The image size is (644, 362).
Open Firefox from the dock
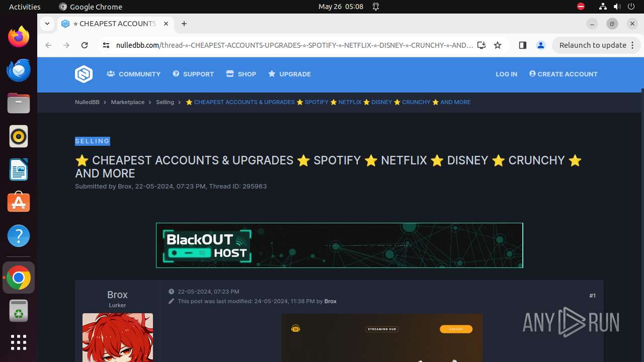pyautogui.click(x=19, y=37)
